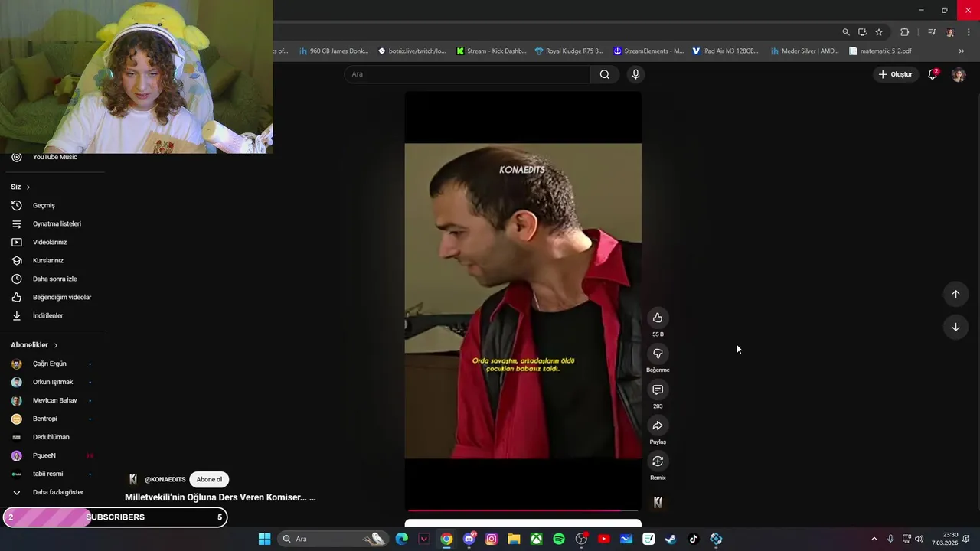Open Spotify from taskbar

(559, 539)
